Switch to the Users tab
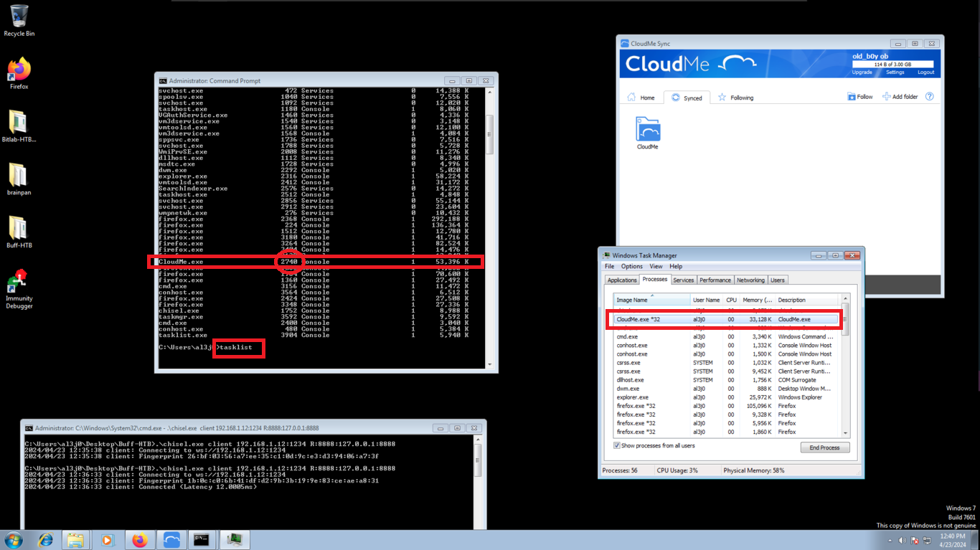980x550 pixels. click(x=778, y=280)
